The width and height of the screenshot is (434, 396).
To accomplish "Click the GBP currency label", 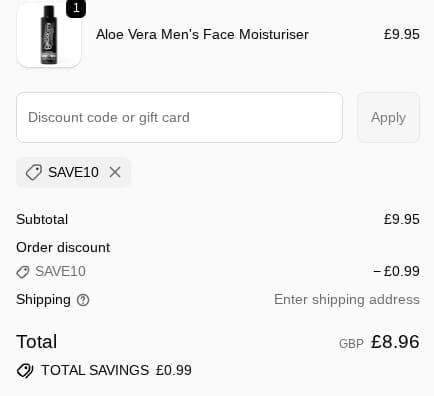I will point(351,344).
